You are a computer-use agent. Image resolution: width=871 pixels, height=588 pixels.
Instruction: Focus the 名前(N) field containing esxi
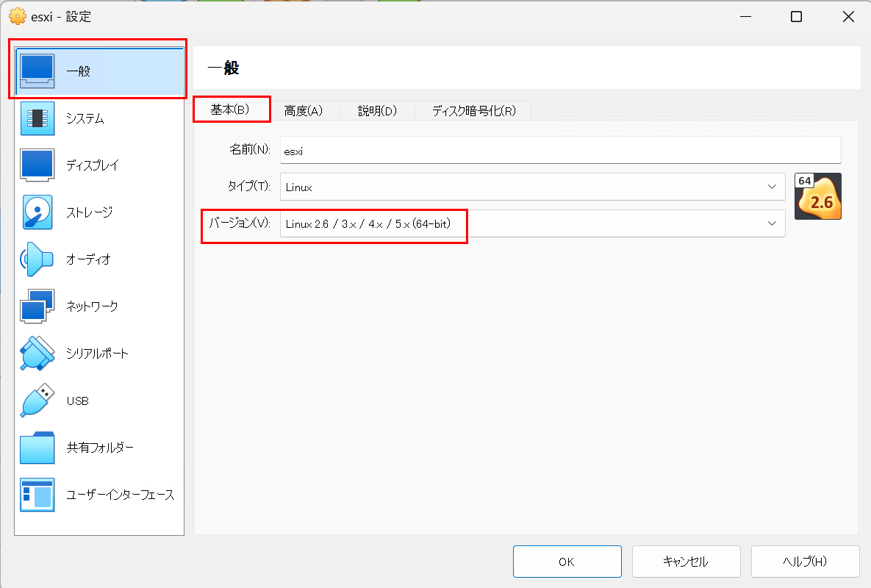click(x=561, y=150)
